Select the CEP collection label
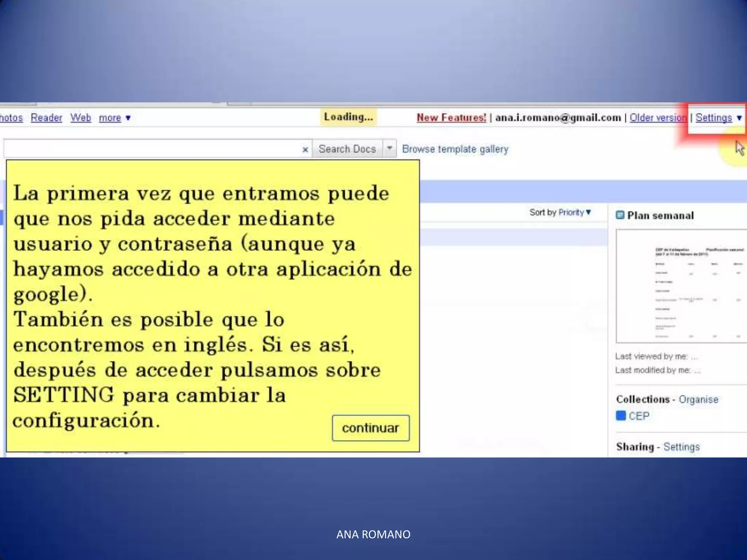This screenshot has height=560, width=747. pos(639,416)
